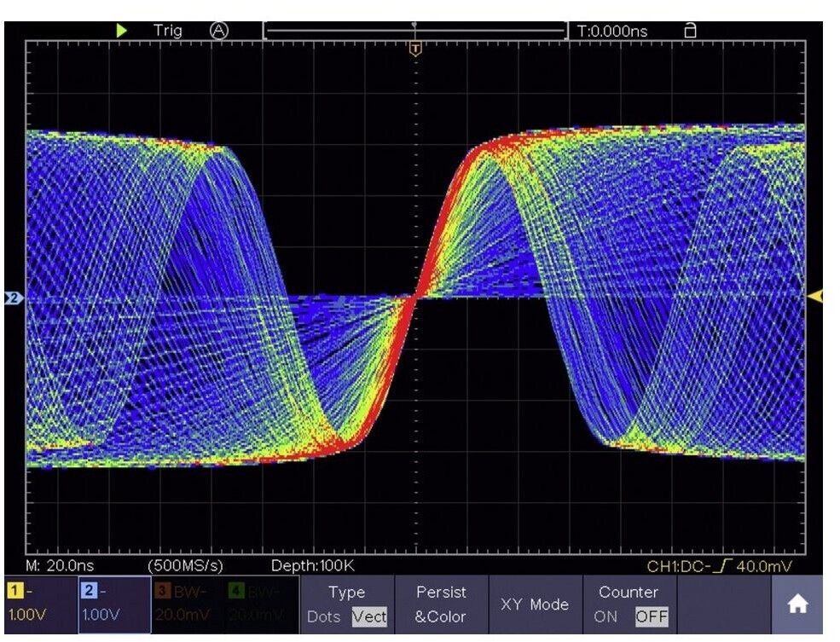The image size is (840, 642).
Task: Select the XY Mode menu item
Action: tap(536, 604)
